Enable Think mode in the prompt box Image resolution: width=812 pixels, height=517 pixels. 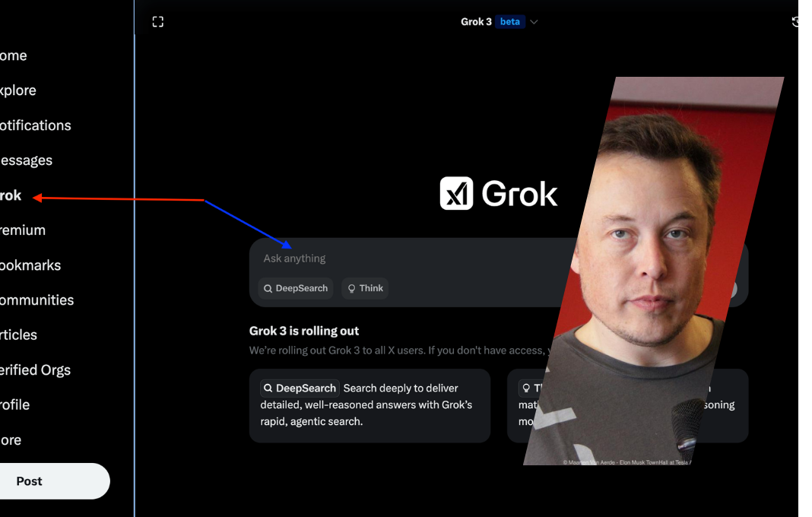point(365,288)
